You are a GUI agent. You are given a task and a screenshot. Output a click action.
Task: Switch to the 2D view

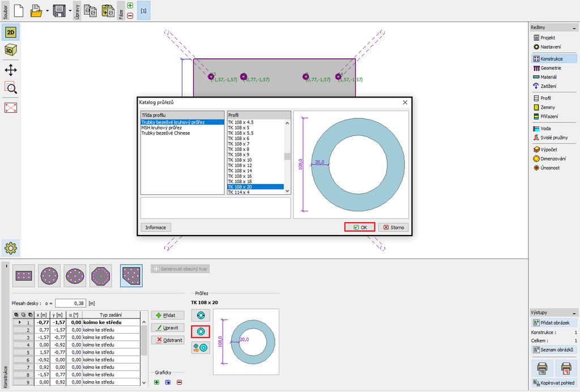click(11, 32)
